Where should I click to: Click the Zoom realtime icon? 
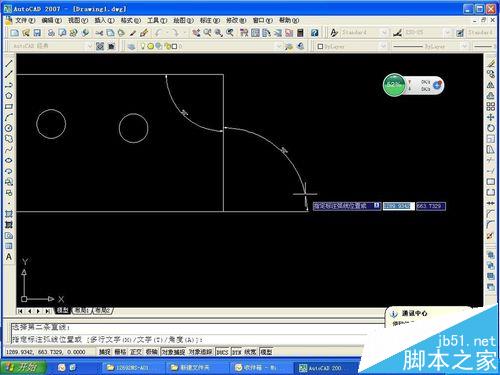click(207, 33)
